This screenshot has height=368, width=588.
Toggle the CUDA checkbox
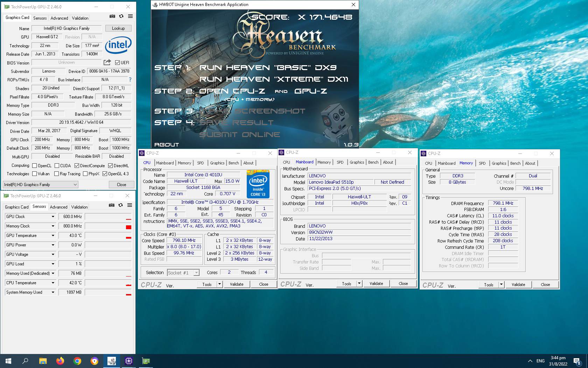(57, 166)
